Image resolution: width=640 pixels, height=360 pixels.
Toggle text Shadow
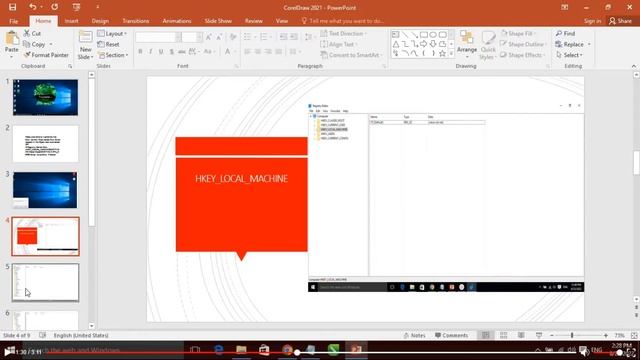click(x=171, y=51)
